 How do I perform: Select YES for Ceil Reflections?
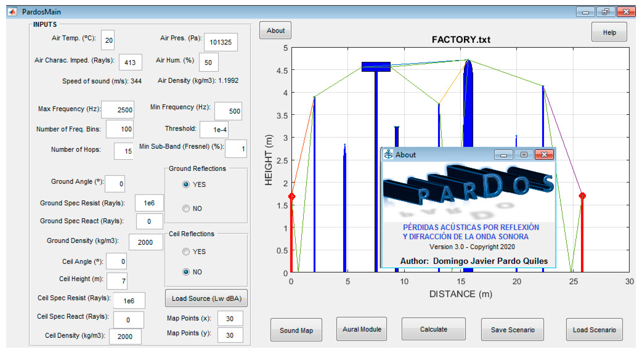click(x=186, y=251)
